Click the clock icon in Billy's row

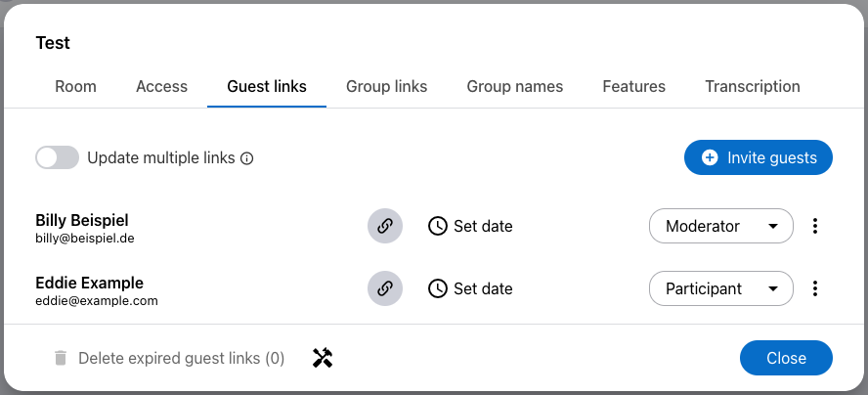click(438, 226)
